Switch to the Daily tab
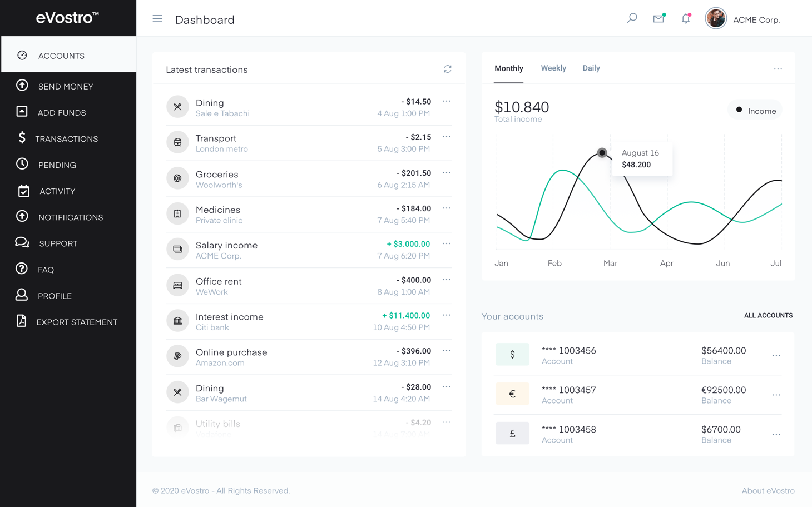This screenshot has width=812, height=507. (x=591, y=68)
